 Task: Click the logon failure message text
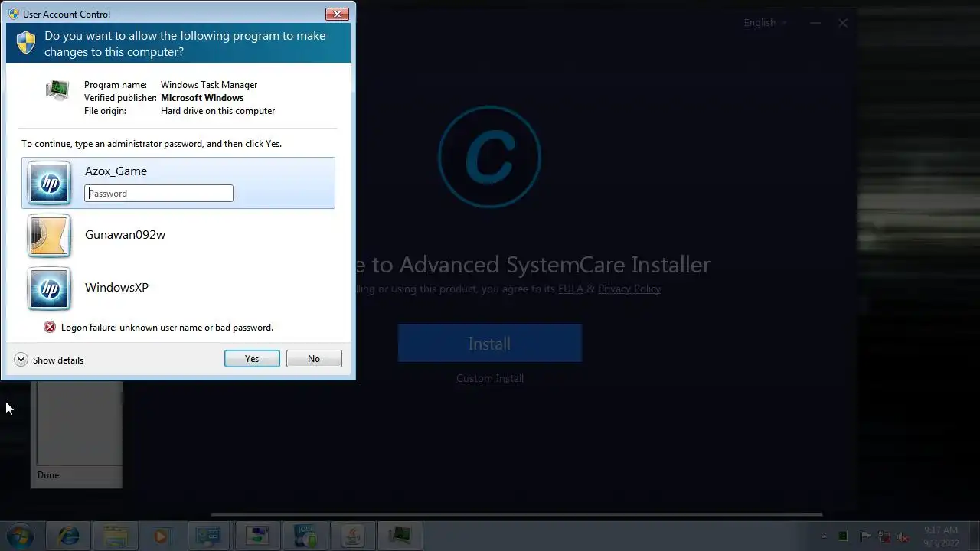(x=167, y=328)
